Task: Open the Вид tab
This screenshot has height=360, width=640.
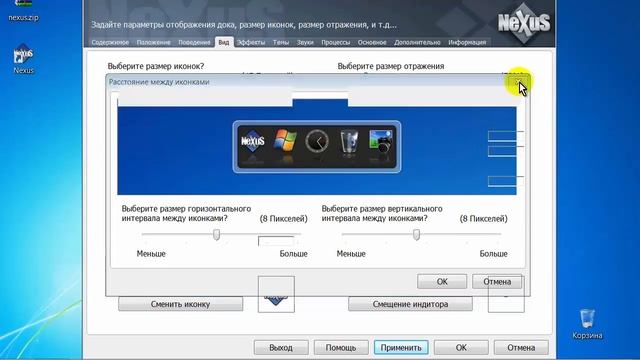Action: (x=224, y=42)
